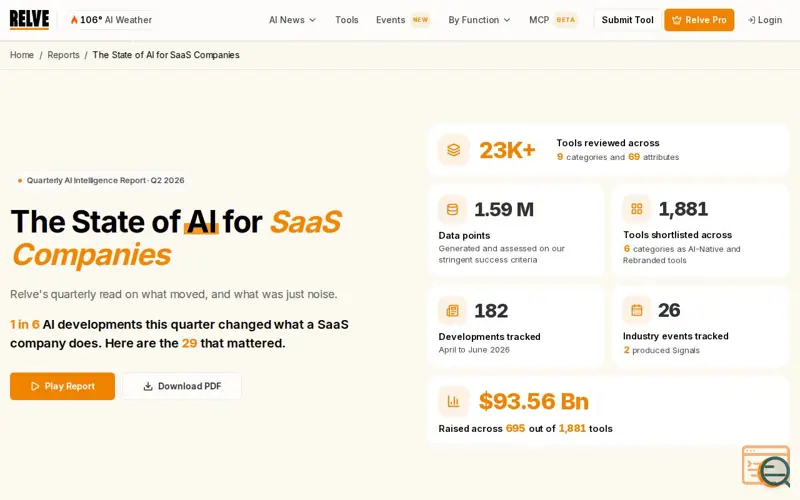800x500 pixels.
Task: Click the 'Tools shortlisted across' label
Action: point(678,235)
